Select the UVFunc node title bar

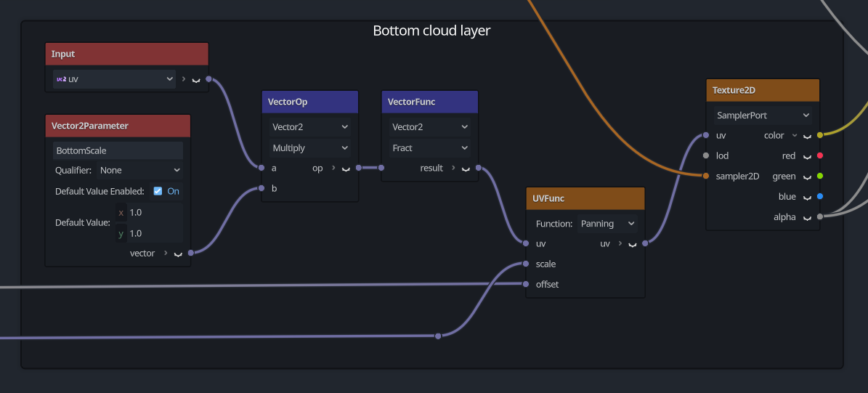click(x=585, y=199)
